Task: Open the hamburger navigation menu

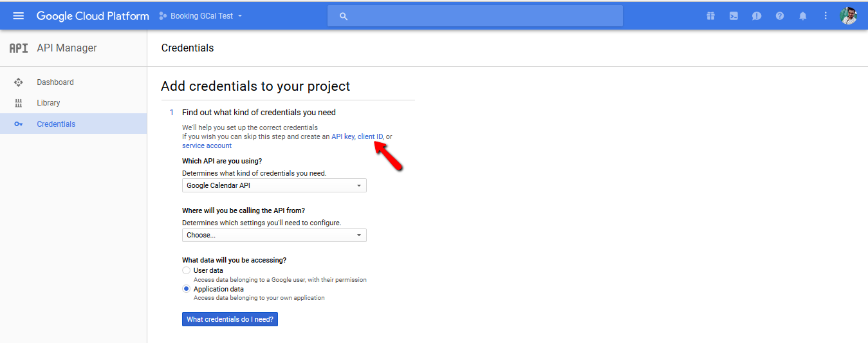Action: 19,16
